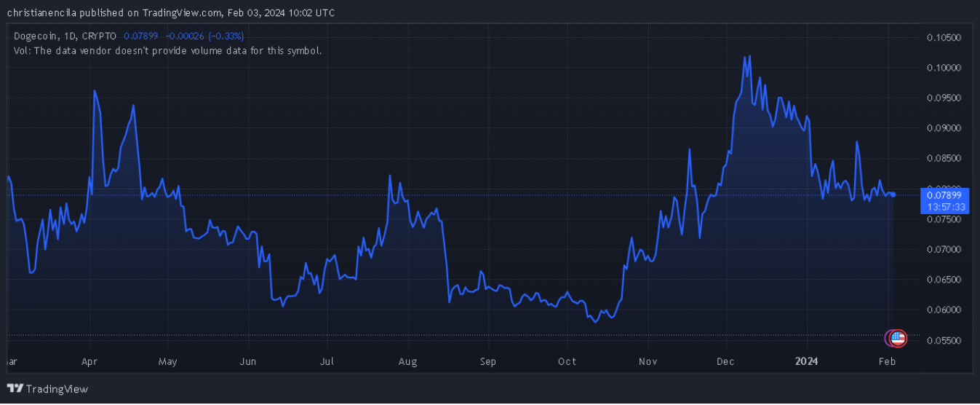Select the Jul label on time axis
This screenshot has height=405, width=980.
(327, 361)
